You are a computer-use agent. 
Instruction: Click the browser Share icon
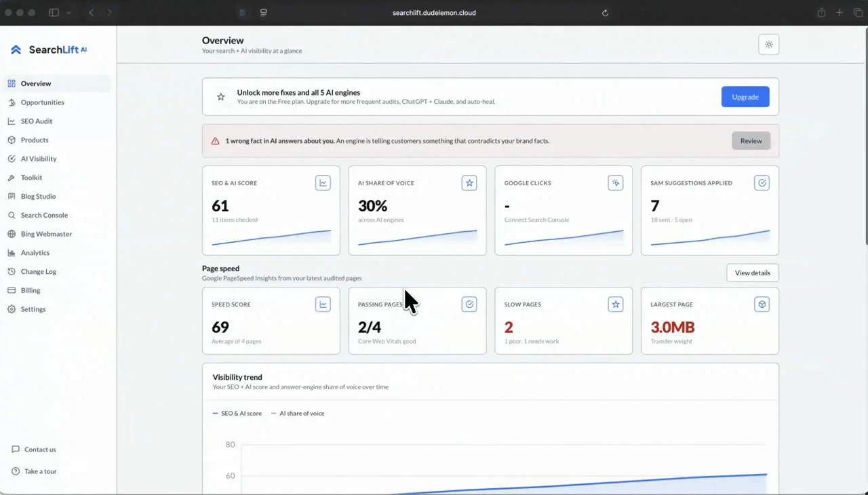tap(821, 13)
